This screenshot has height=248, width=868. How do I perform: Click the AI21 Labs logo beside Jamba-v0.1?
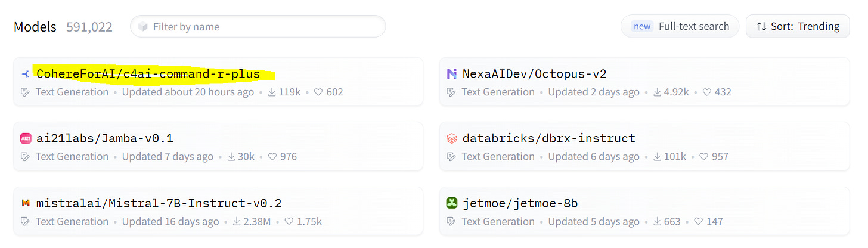pyautogui.click(x=26, y=139)
